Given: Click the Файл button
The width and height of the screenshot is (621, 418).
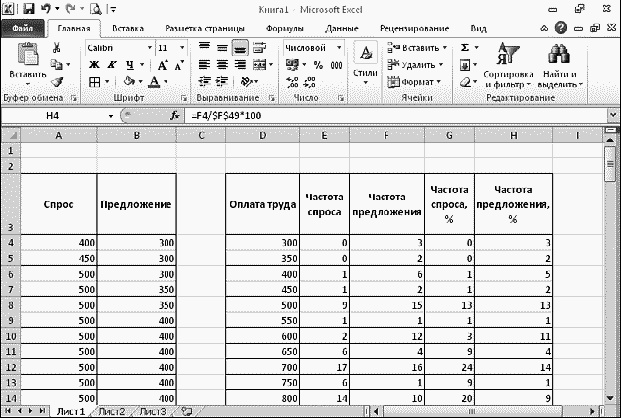Looking at the screenshot, I should 24,29.
